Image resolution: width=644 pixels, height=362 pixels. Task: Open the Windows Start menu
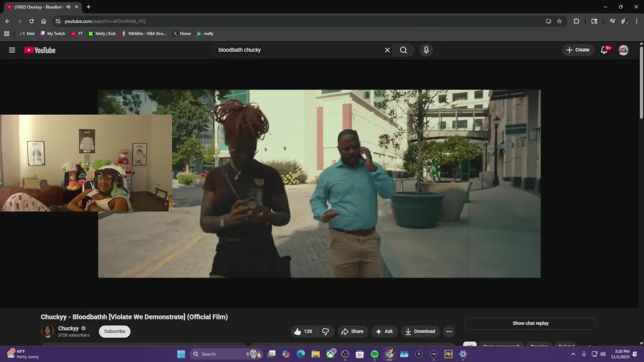point(181,354)
